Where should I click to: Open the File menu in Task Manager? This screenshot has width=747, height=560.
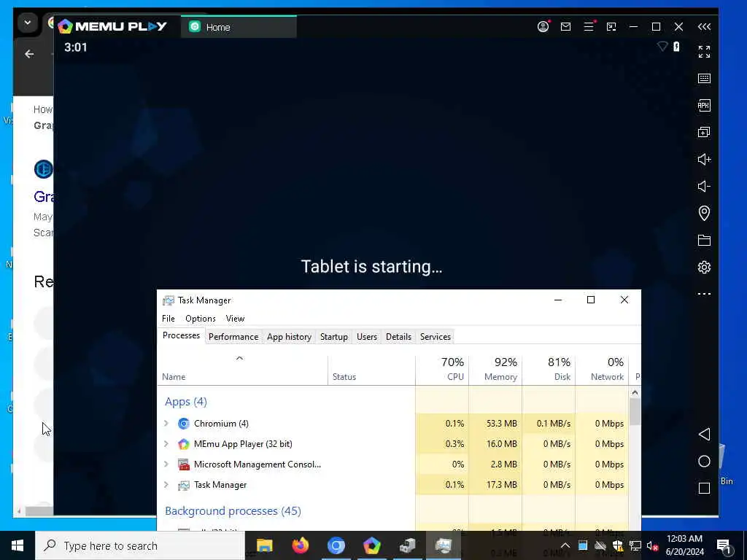(x=169, y=319)
